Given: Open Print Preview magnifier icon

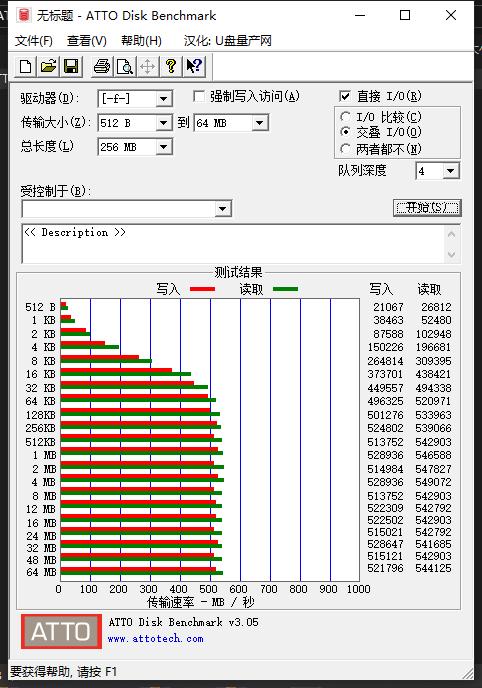Looking at the screenshot, I should (125, 67).
